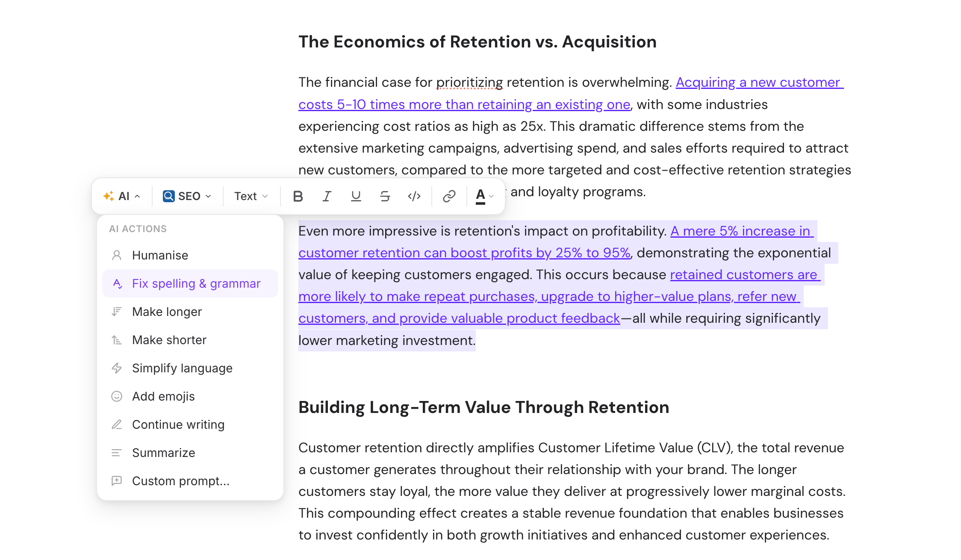This screenshot has height=560, width=961.
Task: Toggle bold formatting in toolbar
Action: coord(298,196)
